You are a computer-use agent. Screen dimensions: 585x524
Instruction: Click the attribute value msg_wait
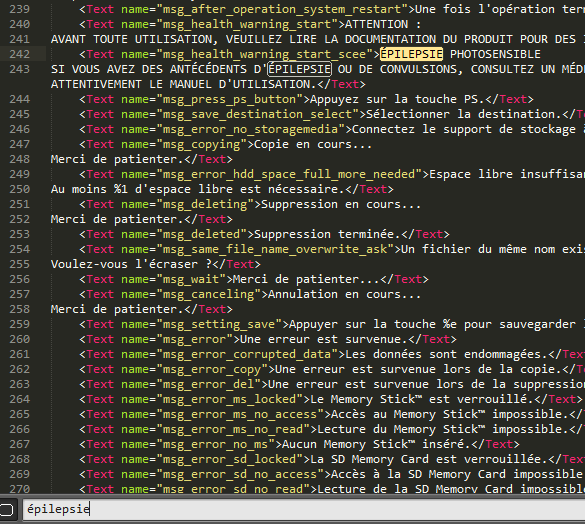tap(191, 279)
